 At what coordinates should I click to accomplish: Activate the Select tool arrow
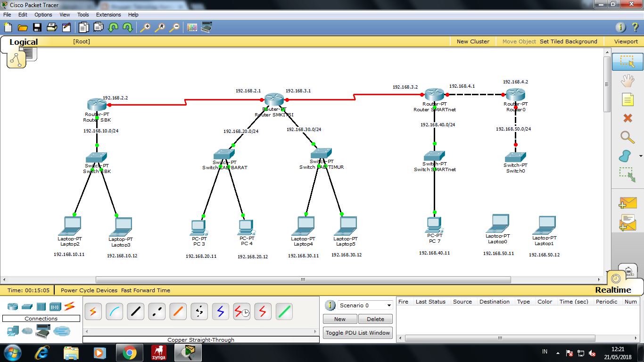(x=628, y=61)
